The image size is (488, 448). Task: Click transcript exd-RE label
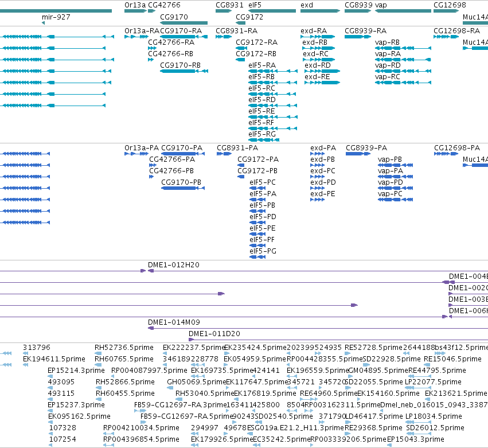click(x=318, y=77)
